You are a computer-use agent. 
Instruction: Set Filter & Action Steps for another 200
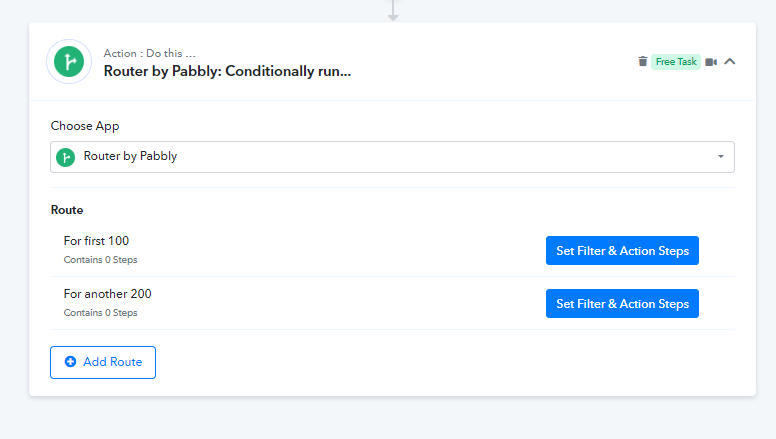(x=622, y=303)
